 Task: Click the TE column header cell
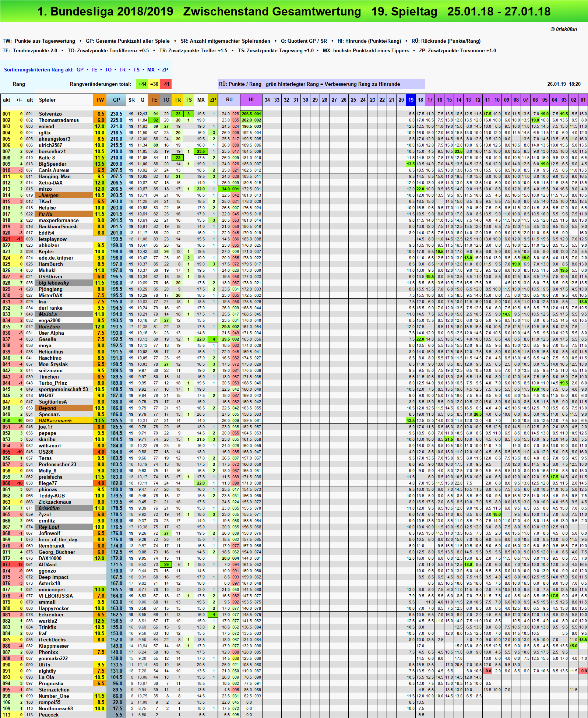coord(154,100)
